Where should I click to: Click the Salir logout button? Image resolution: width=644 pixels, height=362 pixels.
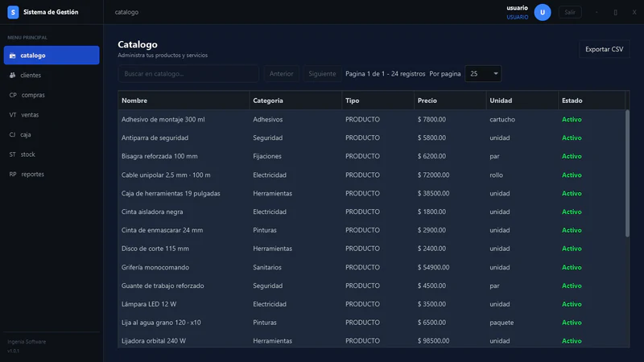(570, 12)
